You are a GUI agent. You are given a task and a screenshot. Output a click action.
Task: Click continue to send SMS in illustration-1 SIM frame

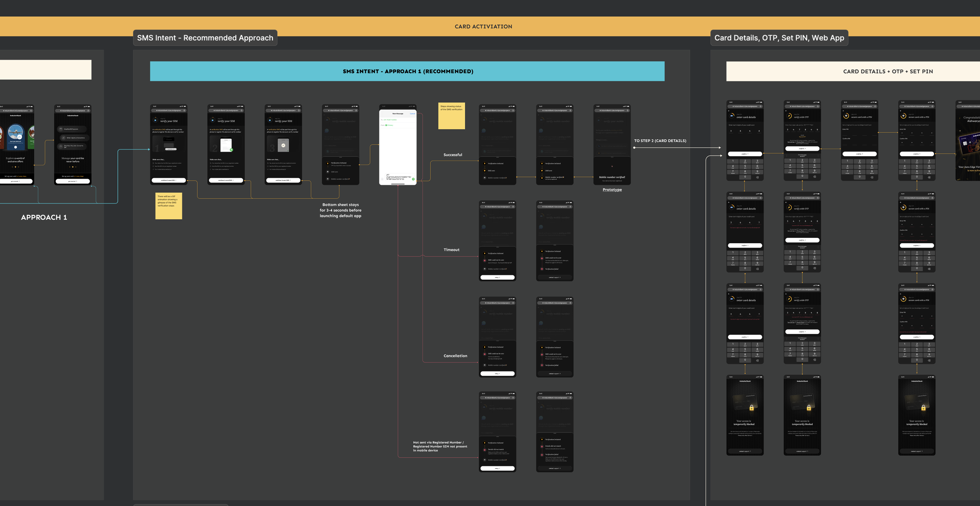169,180
